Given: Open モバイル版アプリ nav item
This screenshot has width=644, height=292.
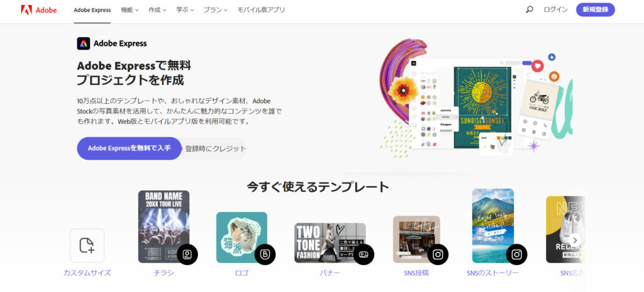Looking at the screenshot, I should 261,10.
